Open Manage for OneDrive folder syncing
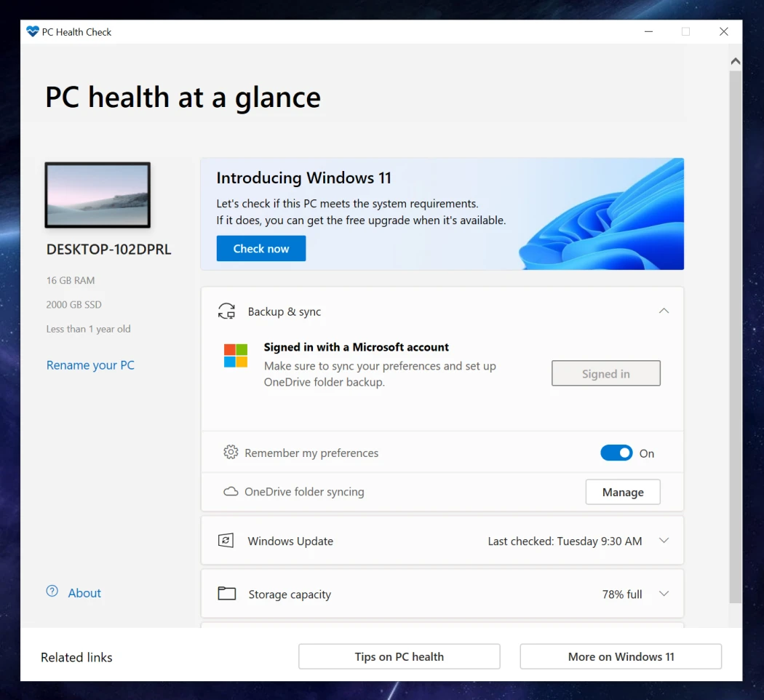 coord(623,491)
